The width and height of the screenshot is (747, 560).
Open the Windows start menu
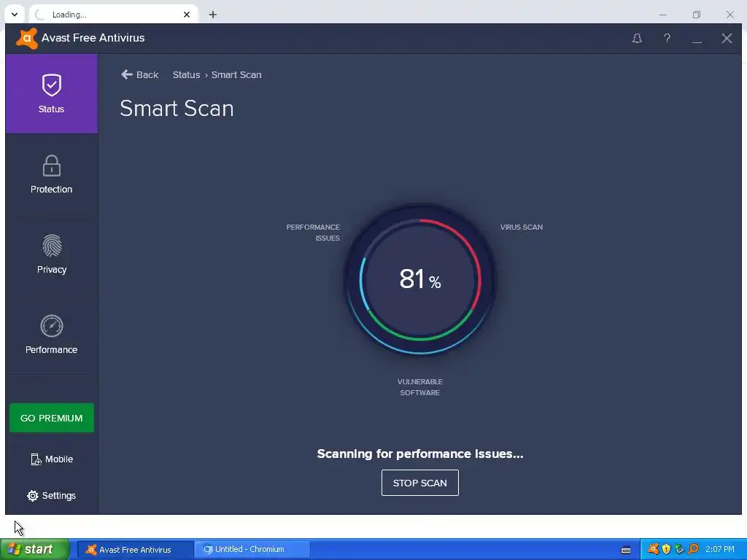[x=35, y=550]
